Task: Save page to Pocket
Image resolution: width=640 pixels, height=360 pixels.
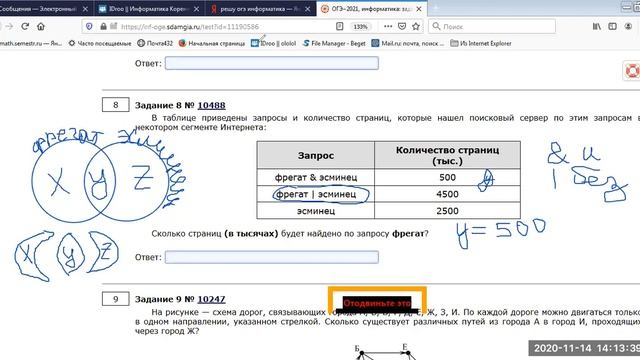Action: pos(402,27)
